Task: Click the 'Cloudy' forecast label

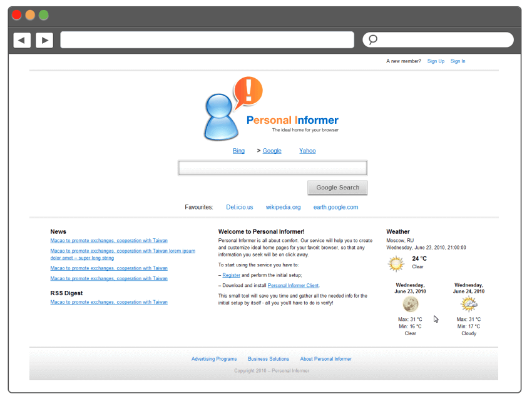Action: click(469, 333)
